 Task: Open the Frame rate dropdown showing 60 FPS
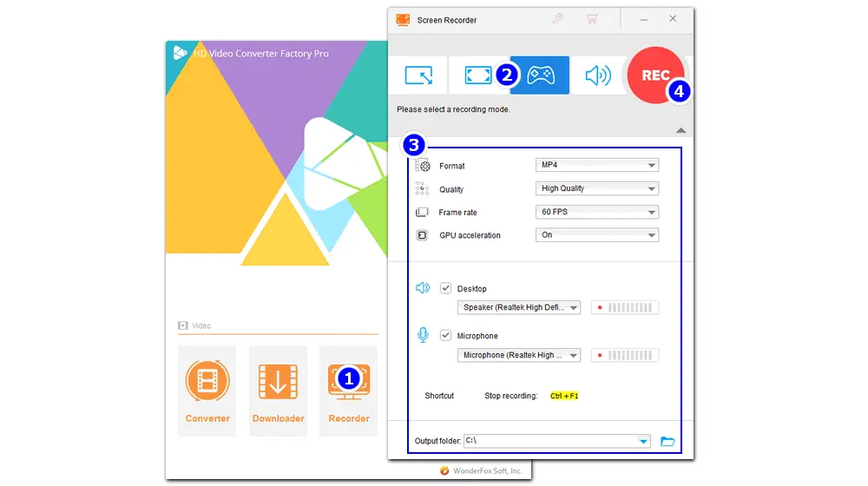click(x=597, y=212)
